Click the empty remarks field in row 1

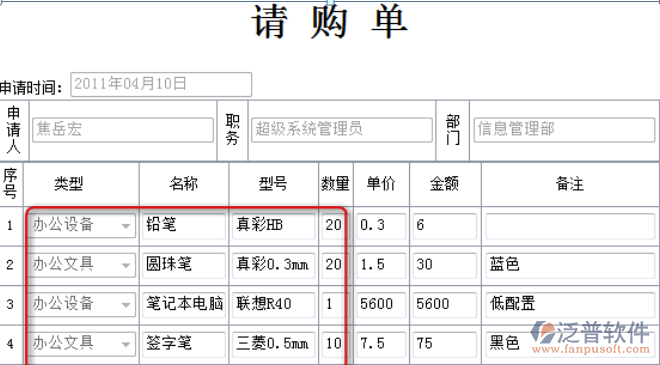pyautogui.click(x=570, y=225)
